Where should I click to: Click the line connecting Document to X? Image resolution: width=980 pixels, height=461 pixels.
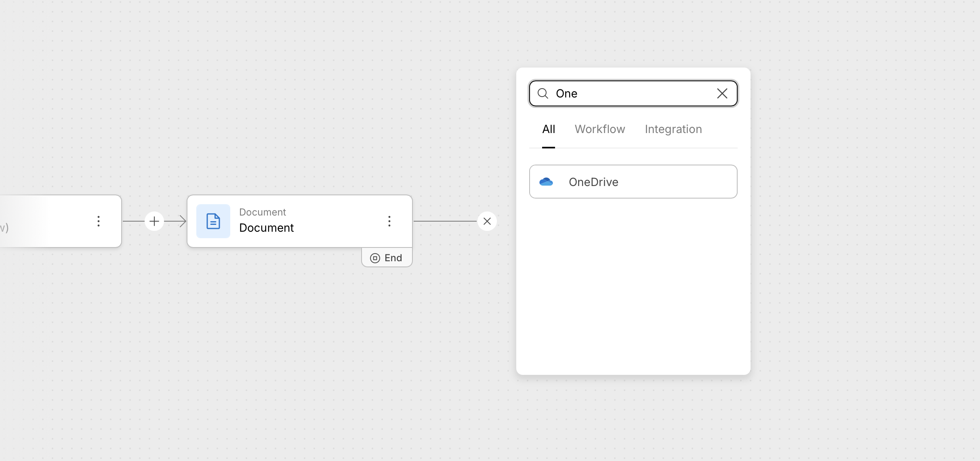[444, 221]
